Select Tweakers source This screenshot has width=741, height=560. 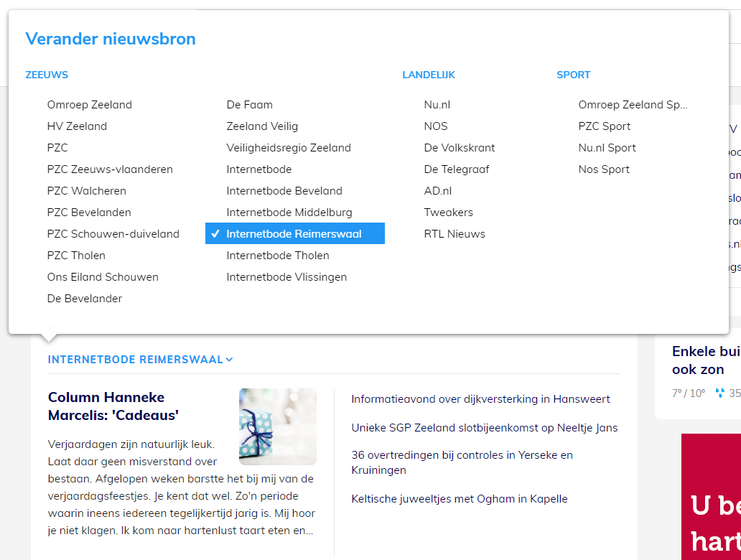[x=449, y=213]
